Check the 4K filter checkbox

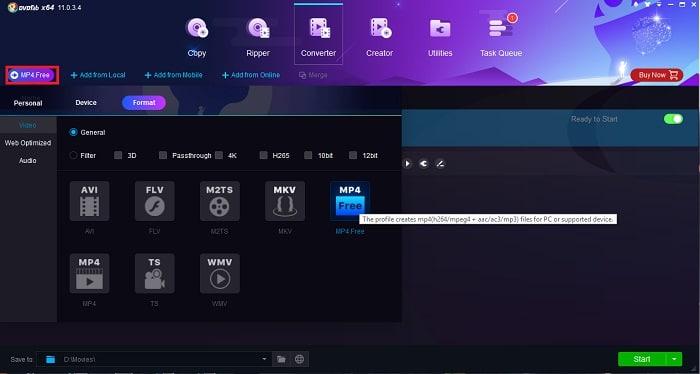[219, 155]
